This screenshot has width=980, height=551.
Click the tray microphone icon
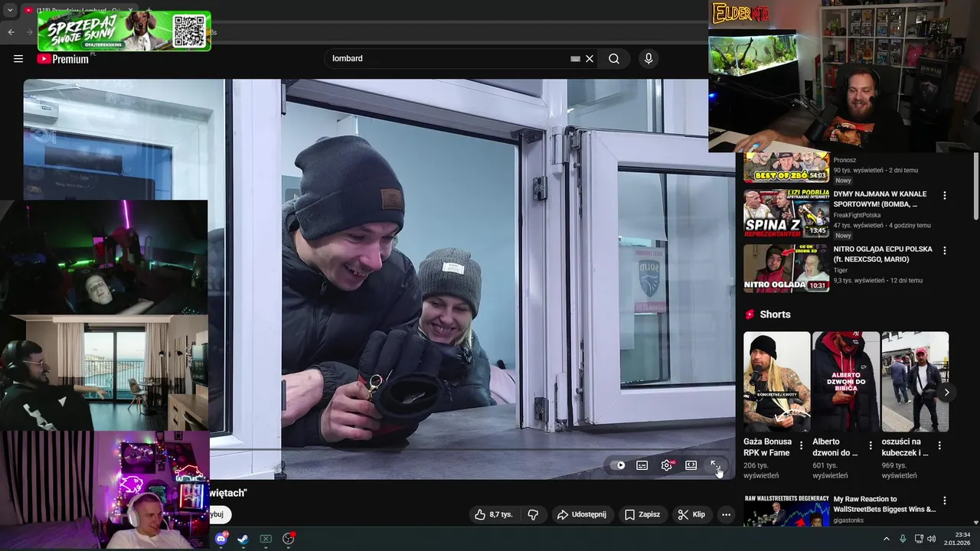tap(903, 539)
